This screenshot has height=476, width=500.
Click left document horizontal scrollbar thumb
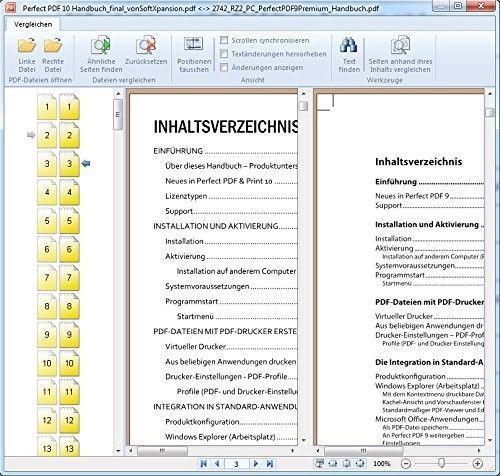click(162, 451)
